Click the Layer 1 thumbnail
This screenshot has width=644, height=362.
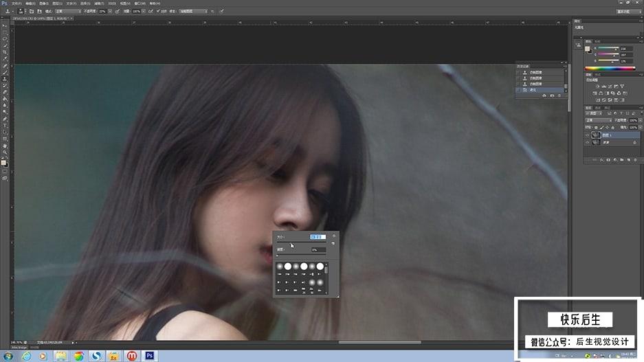pyautogui.click(x=597, y=135)
